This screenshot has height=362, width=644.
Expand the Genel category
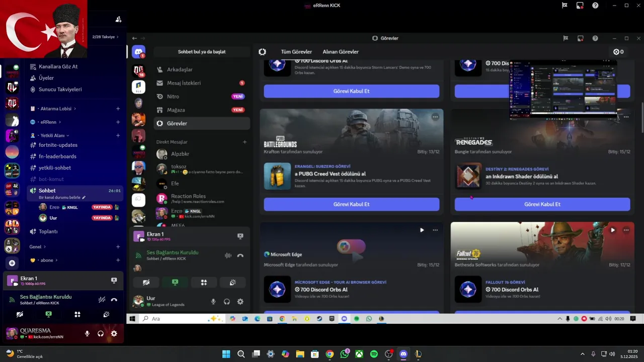(38, 247)
